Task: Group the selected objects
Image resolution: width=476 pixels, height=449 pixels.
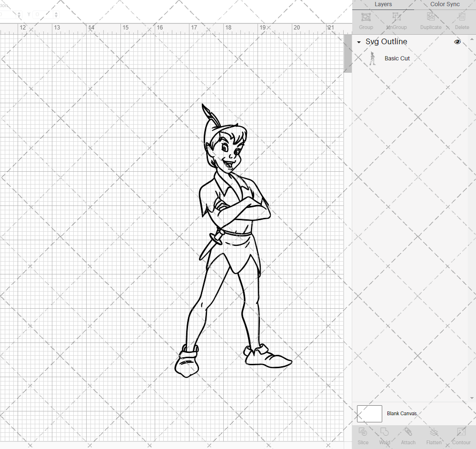Action: coord(366,20)
